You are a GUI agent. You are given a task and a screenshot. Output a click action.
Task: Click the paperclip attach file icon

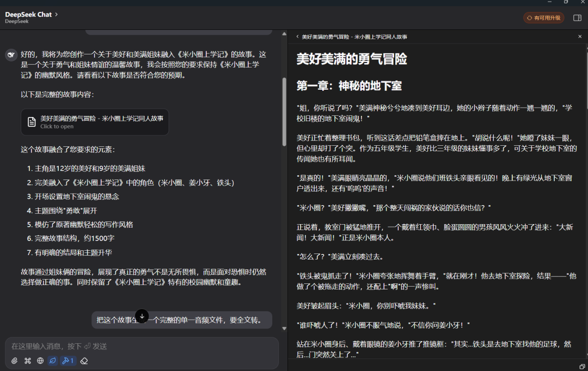14,361
